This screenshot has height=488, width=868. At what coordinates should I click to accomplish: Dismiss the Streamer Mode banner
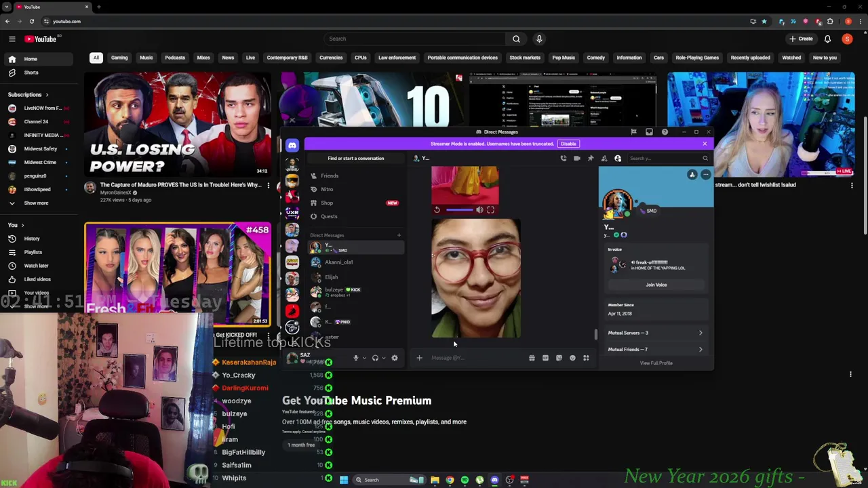(x=705, y=144)
